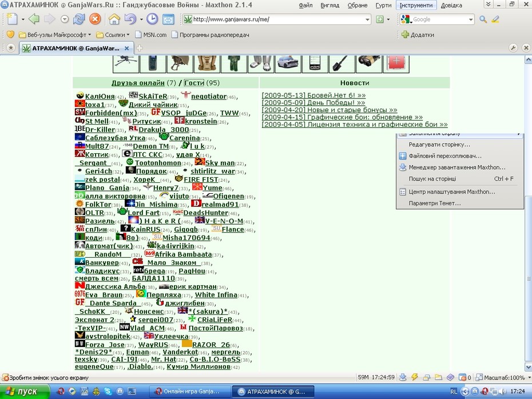
Task: Click the Back navigation arrow
Action: tap(34, 19)
